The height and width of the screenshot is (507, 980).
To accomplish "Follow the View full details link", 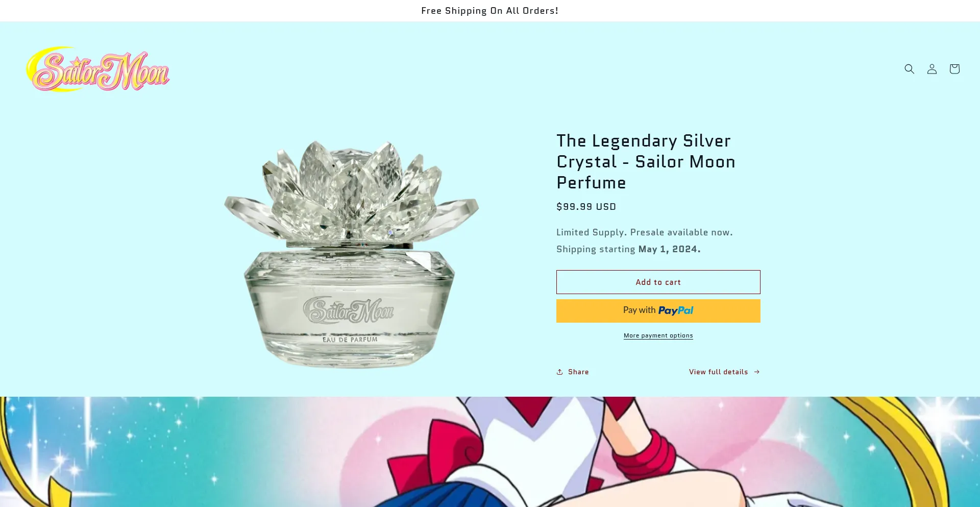I will coord(718,372).
